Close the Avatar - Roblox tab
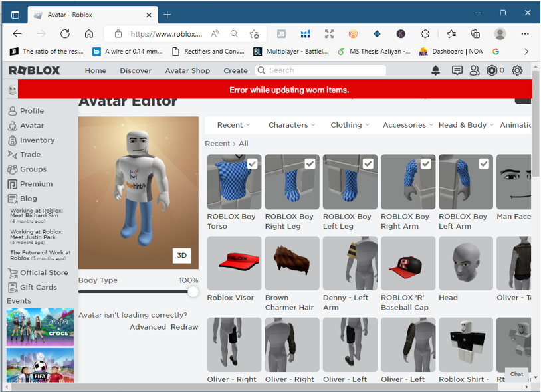Viewport: 541px width, 392px height. 149,15
